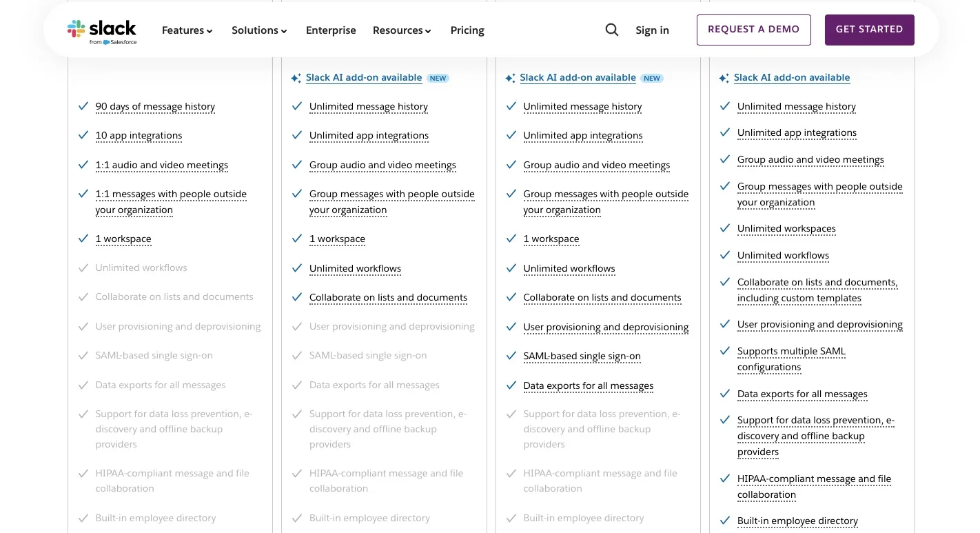980x533 pixels.
Task: Click the first NEW badge beside Slack AI add-on
Action: (438, 79)
